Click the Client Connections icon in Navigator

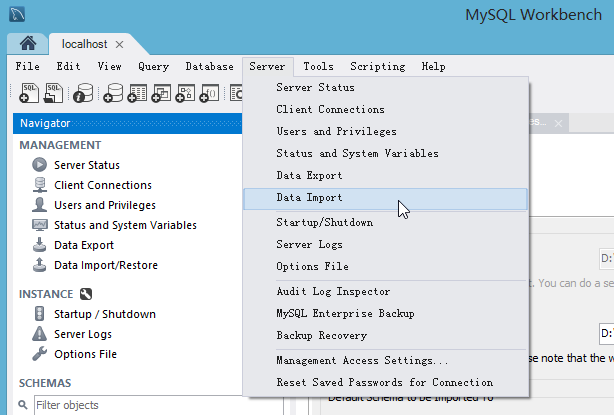coord(40,185)
